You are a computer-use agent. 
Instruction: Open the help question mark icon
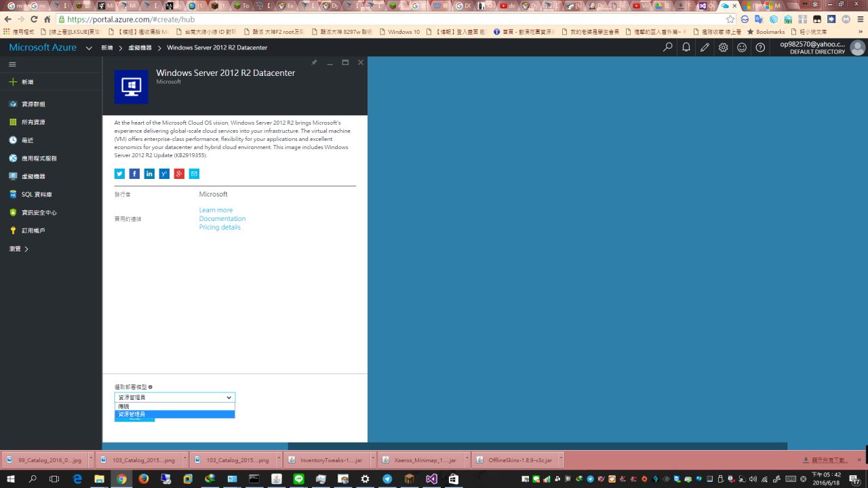pyautogui.click(x=760, y=47)
